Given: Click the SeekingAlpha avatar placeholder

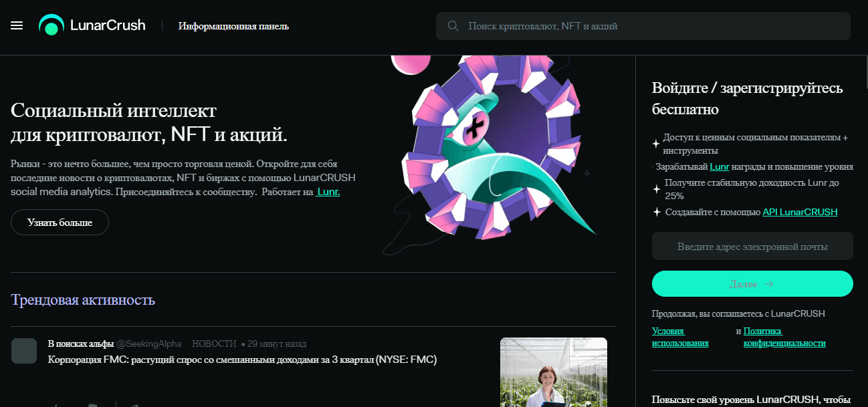Looking at the screenshot, I should pos(24,351).
